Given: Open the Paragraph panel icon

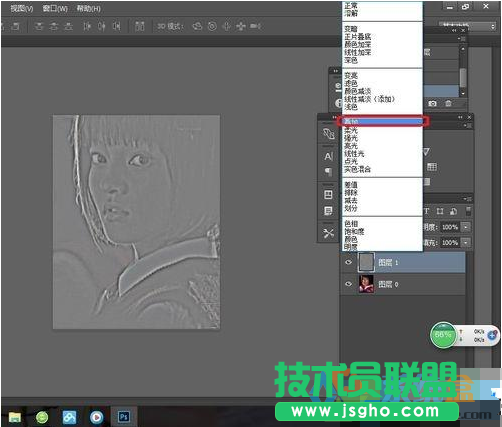Looking at the screenshot, I should click(328, 171).
